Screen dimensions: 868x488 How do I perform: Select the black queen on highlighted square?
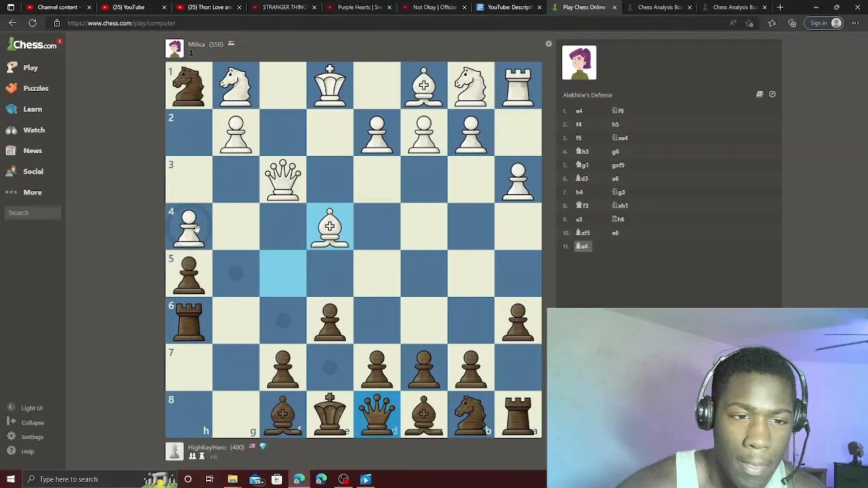click(x=376, y=414)
